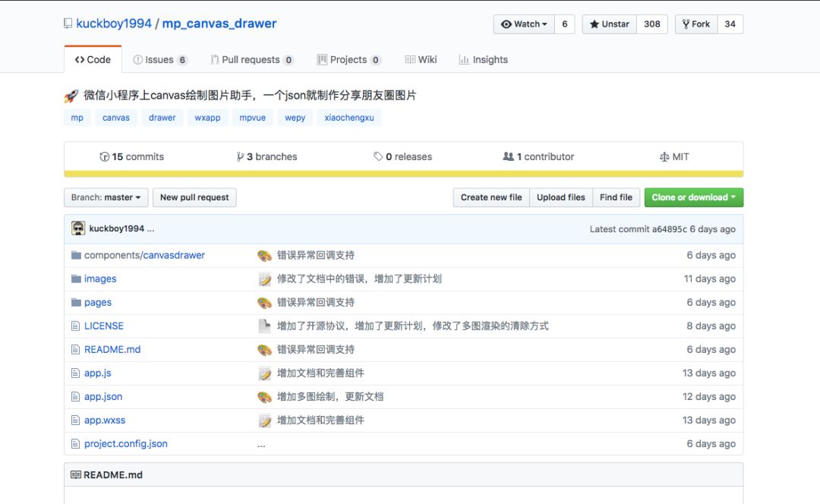Click the 34 forks count

730,24
